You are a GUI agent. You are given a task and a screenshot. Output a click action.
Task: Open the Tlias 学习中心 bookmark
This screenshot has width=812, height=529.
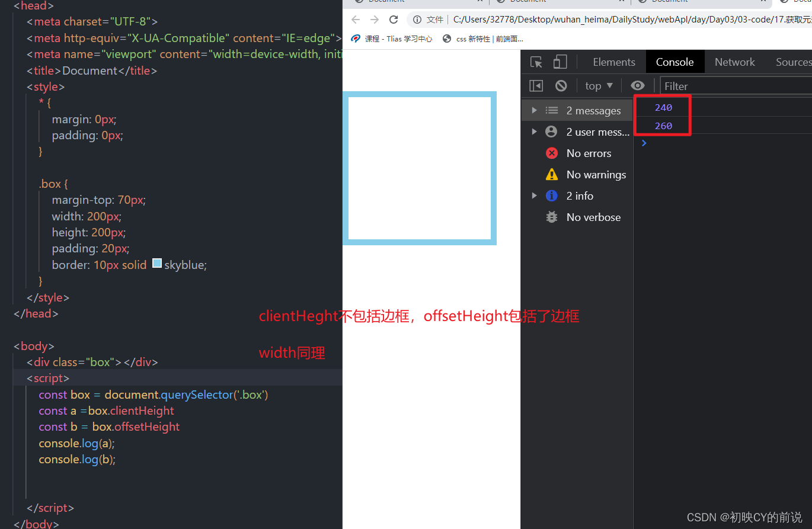coord(392,39)
